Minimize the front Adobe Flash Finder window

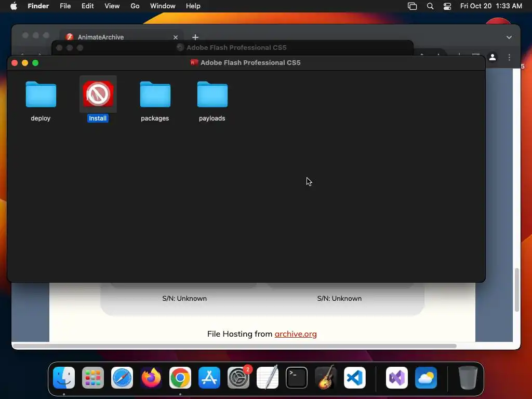tap(25, 63)
